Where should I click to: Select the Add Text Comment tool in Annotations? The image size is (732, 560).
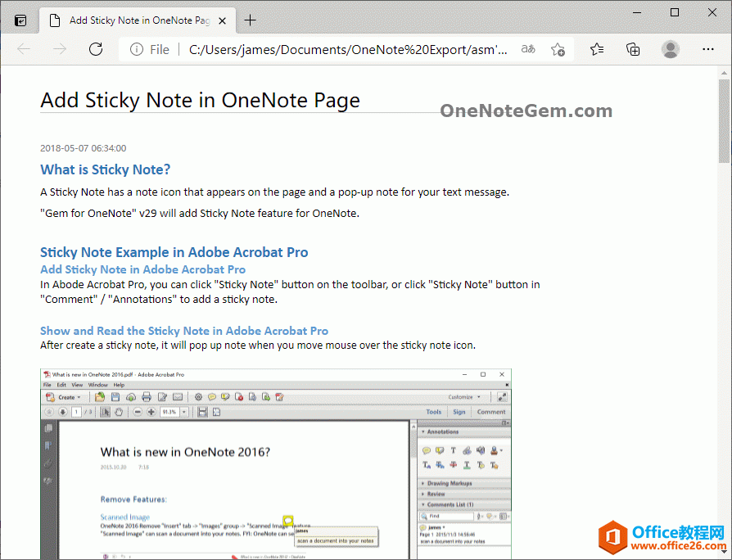[x=453, y=450]
